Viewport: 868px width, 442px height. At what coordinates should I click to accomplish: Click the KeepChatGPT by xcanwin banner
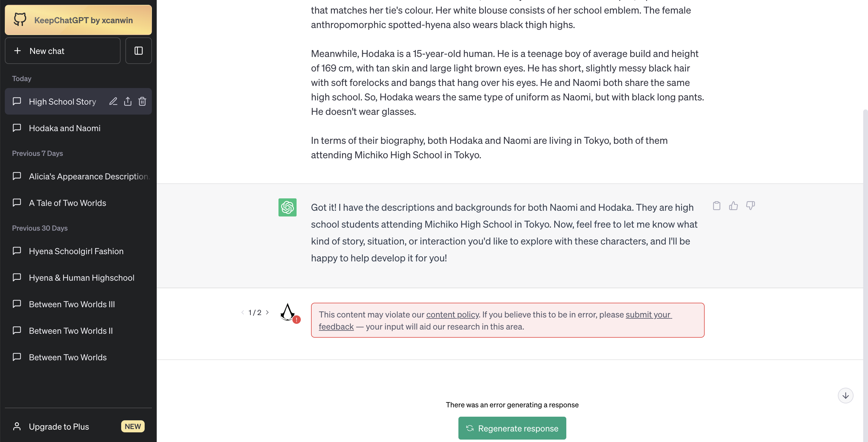(x=78, y=20)
